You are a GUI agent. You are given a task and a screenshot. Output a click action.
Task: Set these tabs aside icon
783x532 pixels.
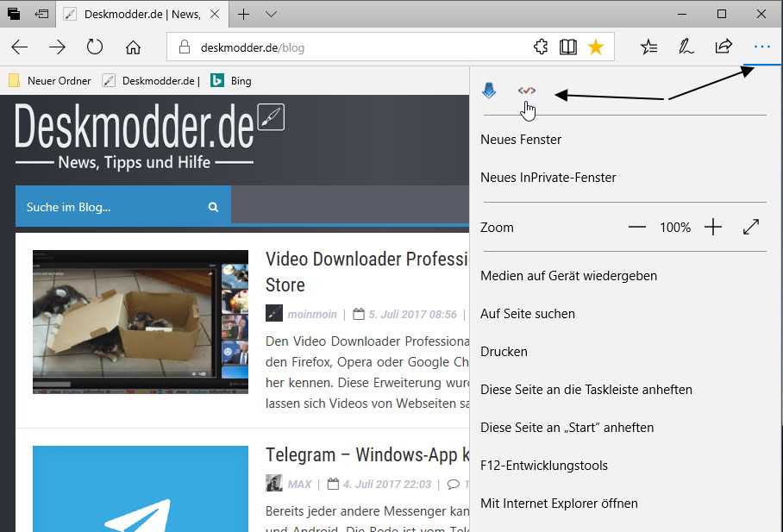click(41, 14)
